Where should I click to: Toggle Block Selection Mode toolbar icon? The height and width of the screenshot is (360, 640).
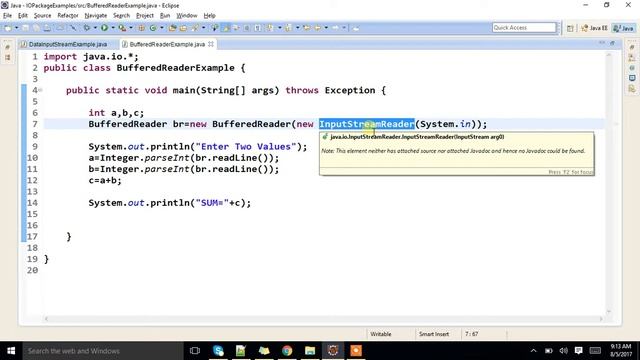pyautogui.click(x=247, y=28)
